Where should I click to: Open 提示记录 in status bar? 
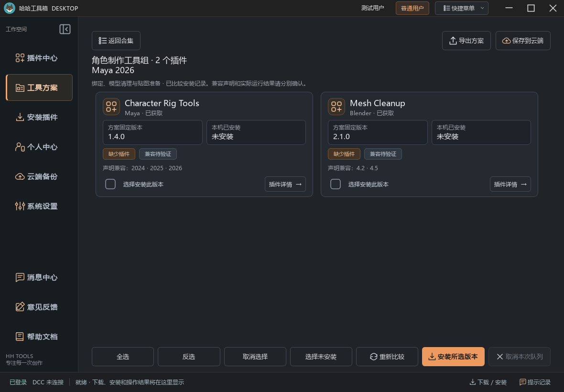(535, 382)
